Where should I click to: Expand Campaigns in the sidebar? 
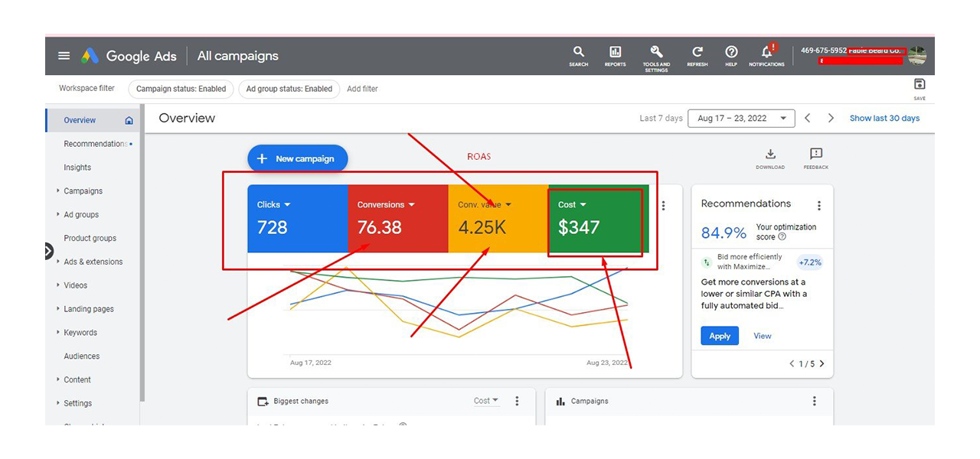click(83, 191)
